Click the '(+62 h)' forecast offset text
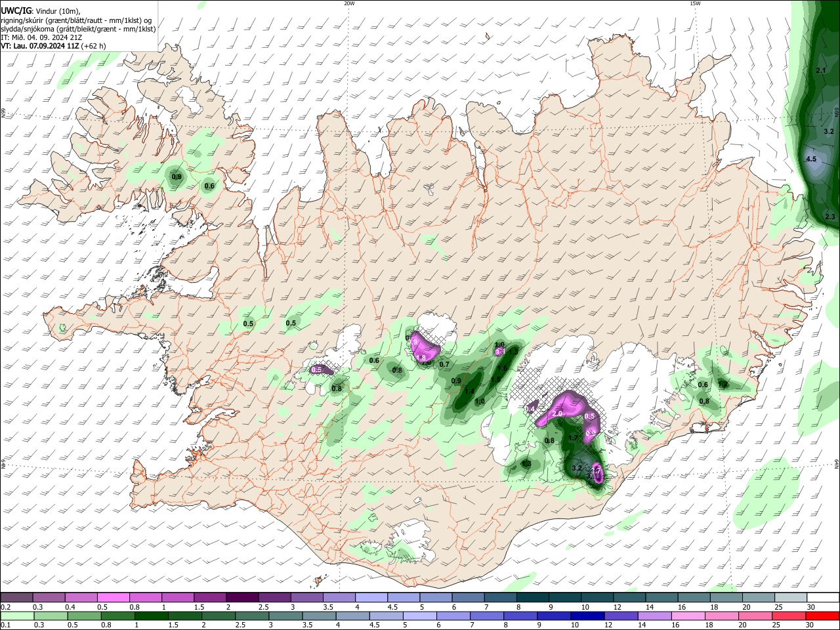840x630 pixels. (94, 46)
